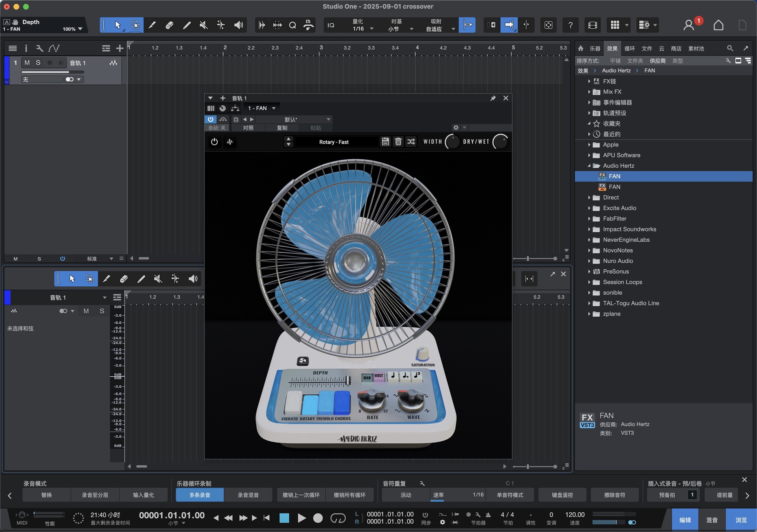Save the FAN preset with disk icon
This screenshot has width=757, height=532.
pos(386,142)
